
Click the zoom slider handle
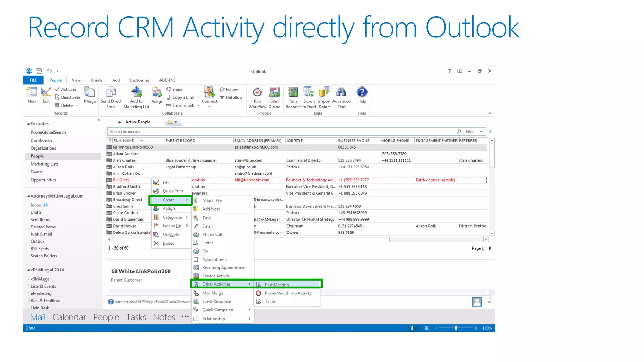(456, 328)
